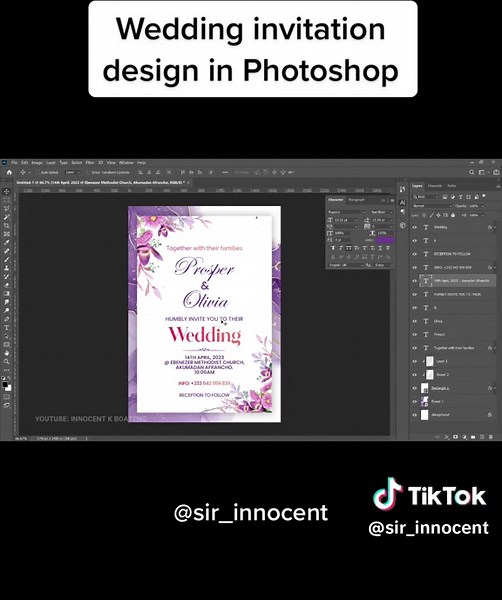Click the Untitled-1 document tab
Viewport: 502px width, 600px height.
point(101,183)
